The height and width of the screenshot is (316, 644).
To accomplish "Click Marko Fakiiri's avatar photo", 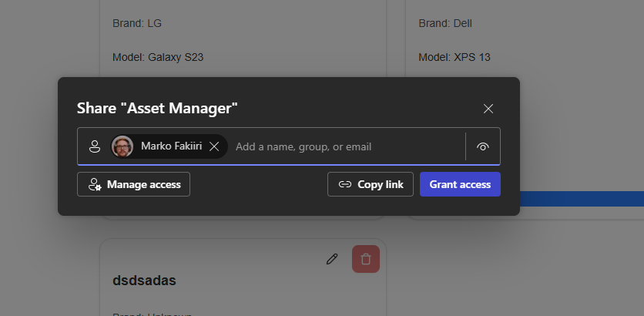I will [x=122, y=146].
